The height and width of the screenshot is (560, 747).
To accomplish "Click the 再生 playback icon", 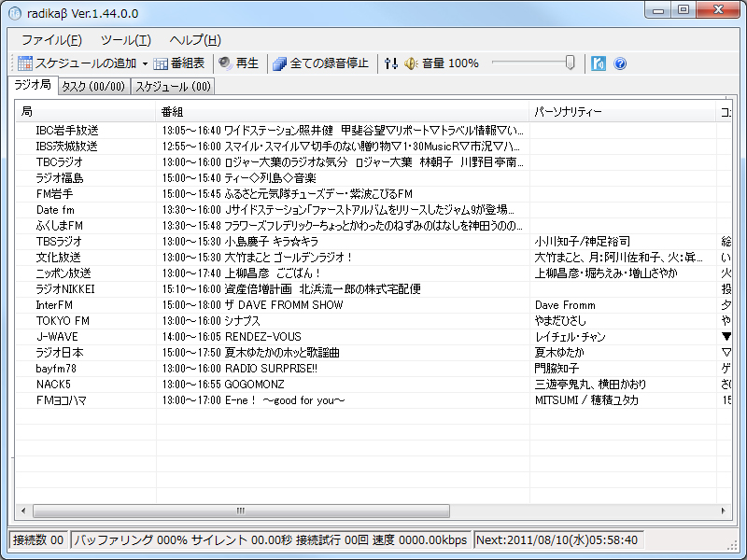I will (x=240, y=63).
